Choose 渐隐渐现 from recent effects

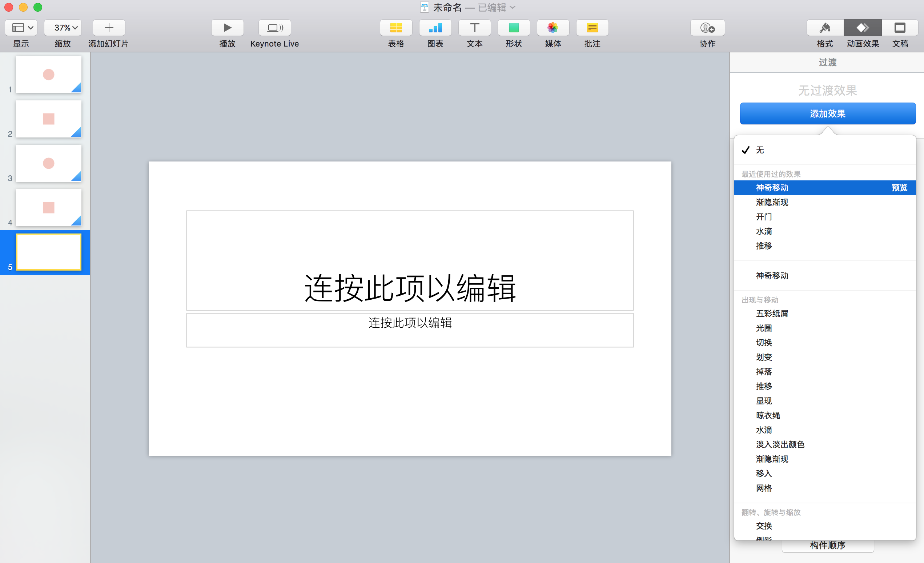tap(825, 202)
